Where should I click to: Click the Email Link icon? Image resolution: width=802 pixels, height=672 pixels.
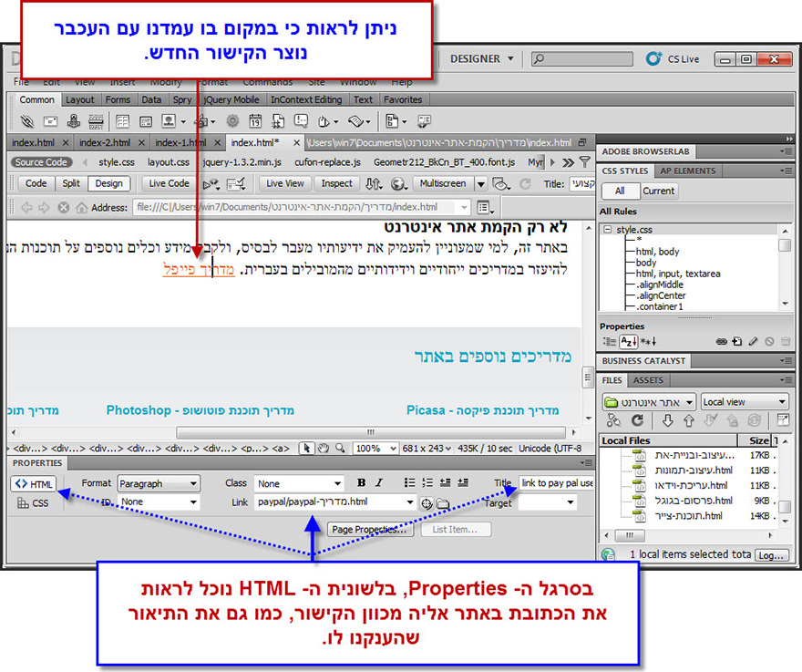[x=50, y=121]
